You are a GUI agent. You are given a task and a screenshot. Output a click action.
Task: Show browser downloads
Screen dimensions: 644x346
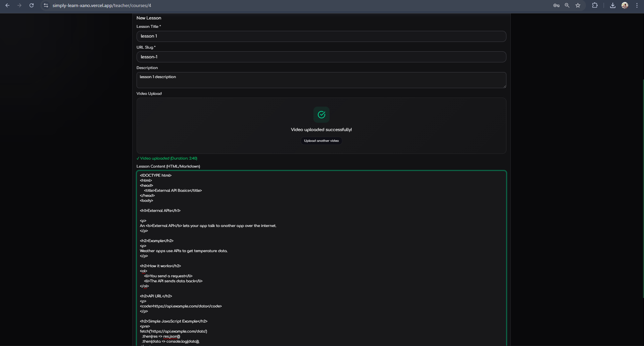(612, 5)
